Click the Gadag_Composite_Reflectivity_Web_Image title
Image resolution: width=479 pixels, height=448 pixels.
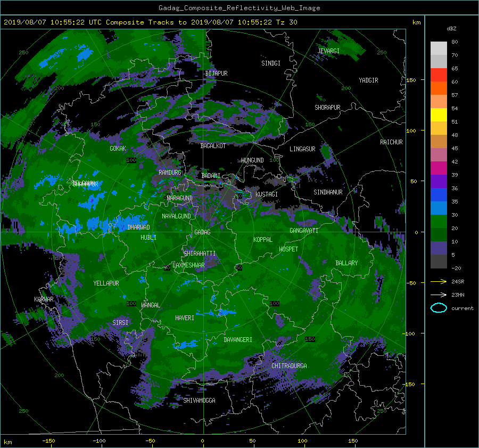pos(239,8)
